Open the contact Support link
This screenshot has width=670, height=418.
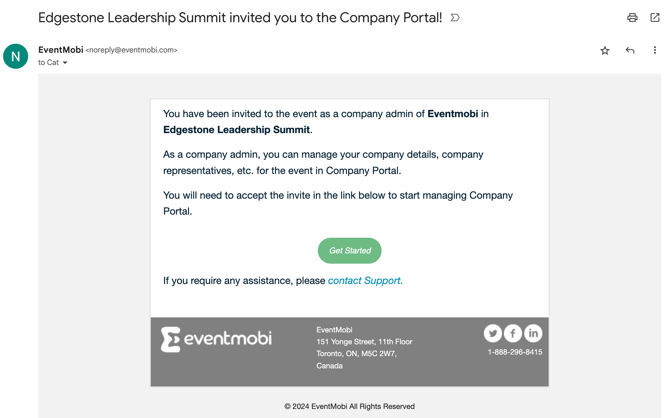[365, 281]
